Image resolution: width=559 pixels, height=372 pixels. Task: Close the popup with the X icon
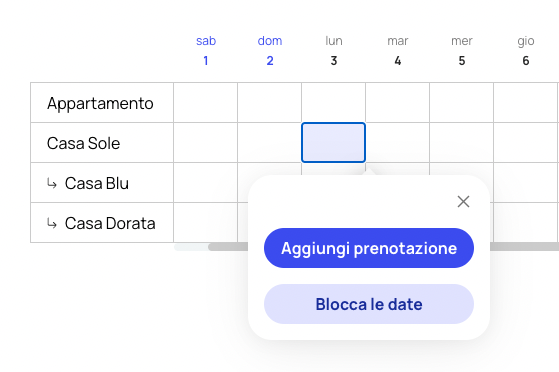coord(463,202)
